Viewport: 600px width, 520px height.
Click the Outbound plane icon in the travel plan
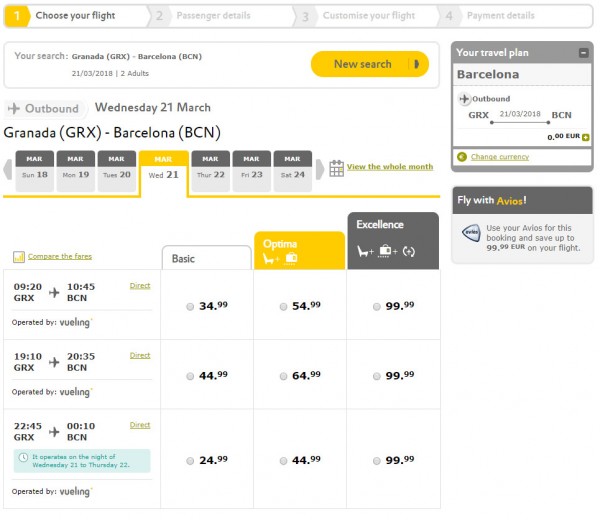coord(464,99)
